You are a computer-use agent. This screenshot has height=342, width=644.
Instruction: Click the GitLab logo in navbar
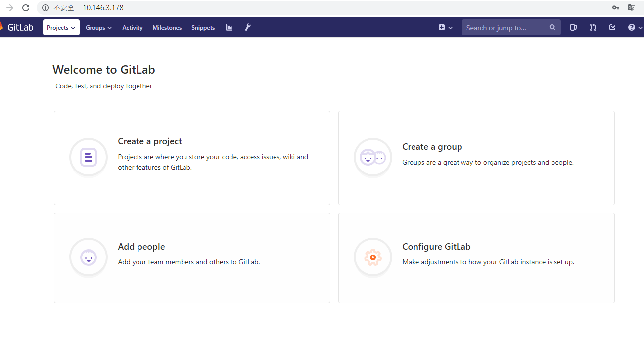pyautogui.click(x=17, y=27)
